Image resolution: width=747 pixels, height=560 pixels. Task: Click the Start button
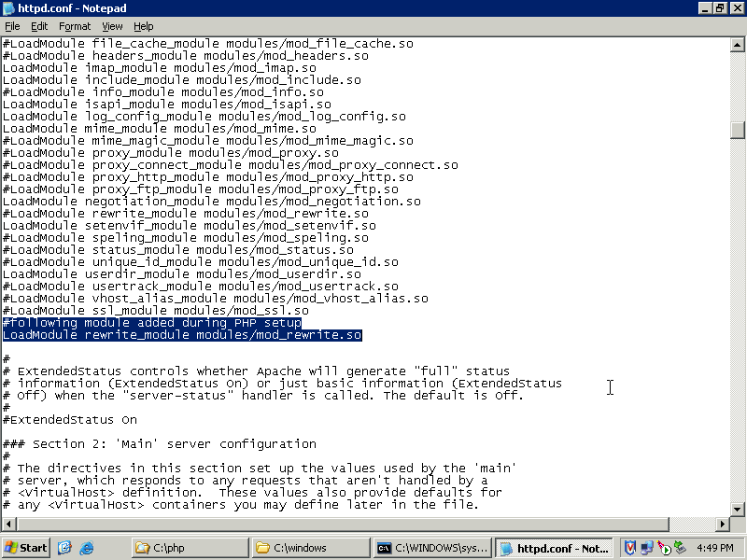(26, 548)
